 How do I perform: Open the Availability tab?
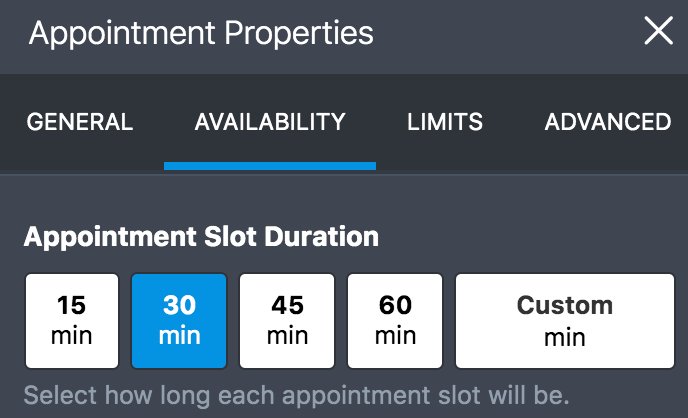270,122
